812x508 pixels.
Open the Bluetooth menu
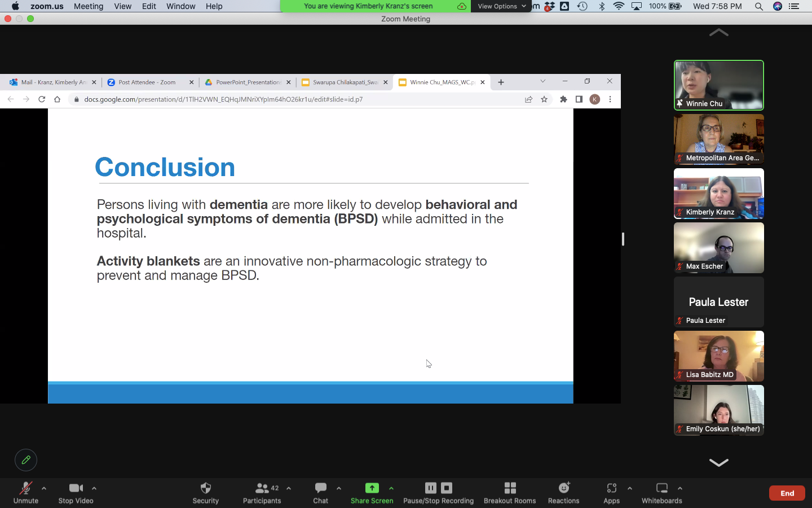click(602, 6)
